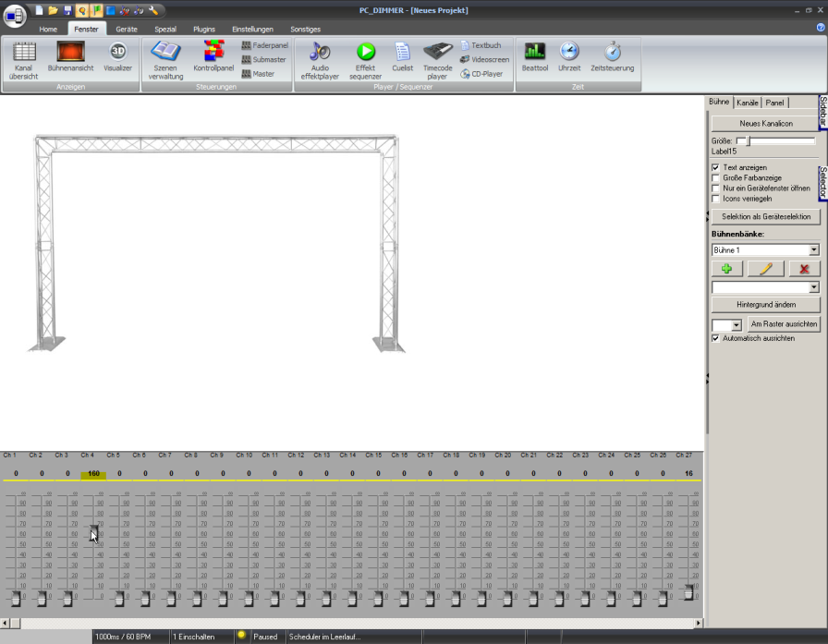
Task: Switch to the Panel sidebar tab
Action: pos(774,103)
